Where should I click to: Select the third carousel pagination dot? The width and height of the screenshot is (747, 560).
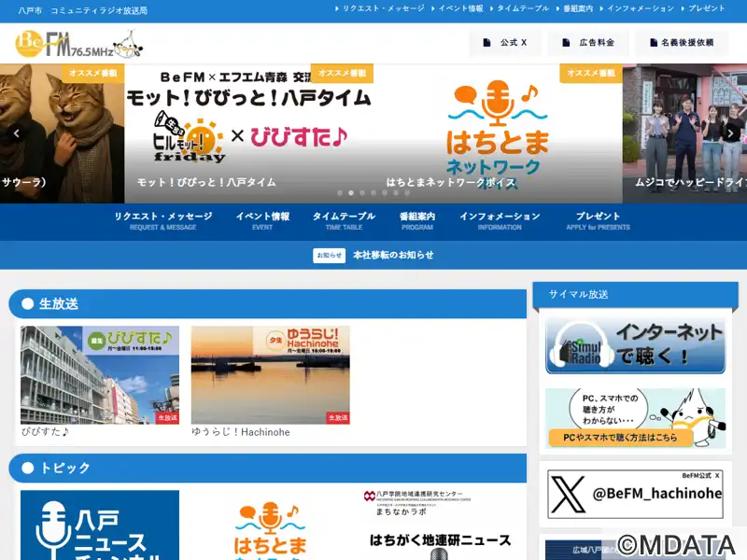362,193
